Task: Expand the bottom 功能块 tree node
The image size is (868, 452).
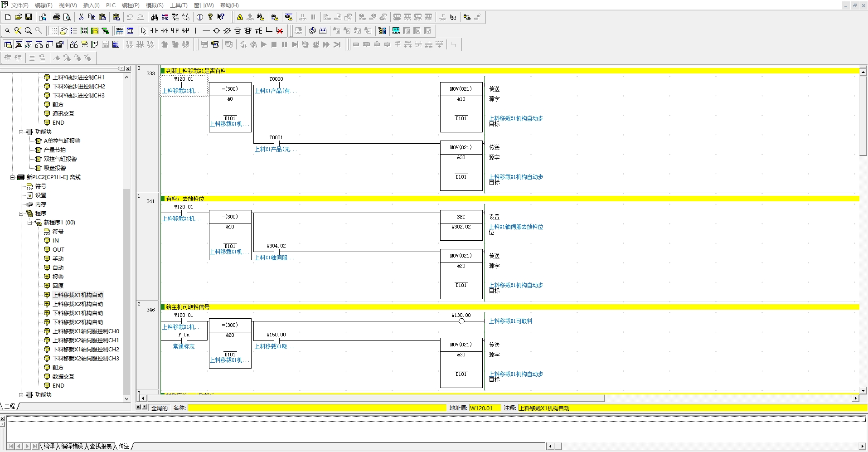Action: [x=21, y=395]
